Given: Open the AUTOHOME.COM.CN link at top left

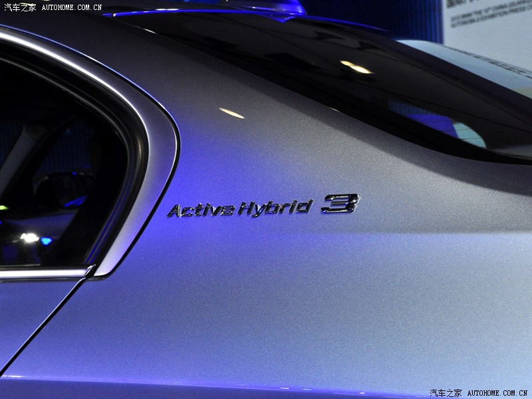Looking at the screenshot, I should point(72,7).
